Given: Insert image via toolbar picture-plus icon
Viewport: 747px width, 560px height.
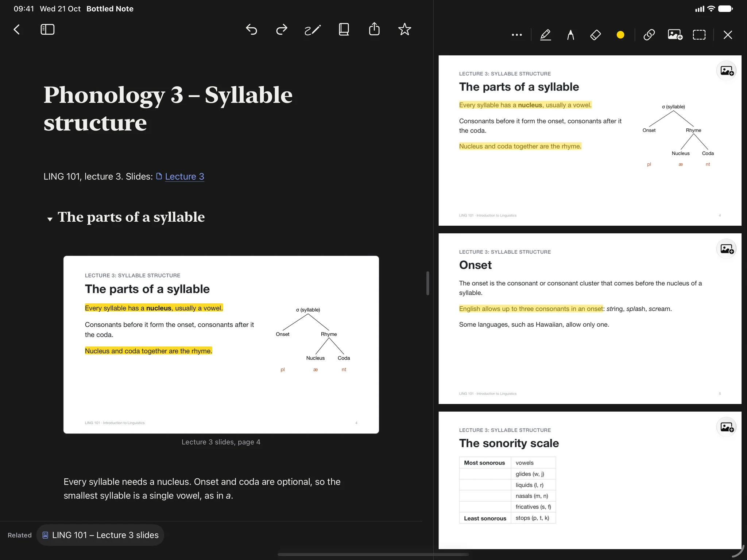Looking at the screenshot, I should (x=675, y=35).
